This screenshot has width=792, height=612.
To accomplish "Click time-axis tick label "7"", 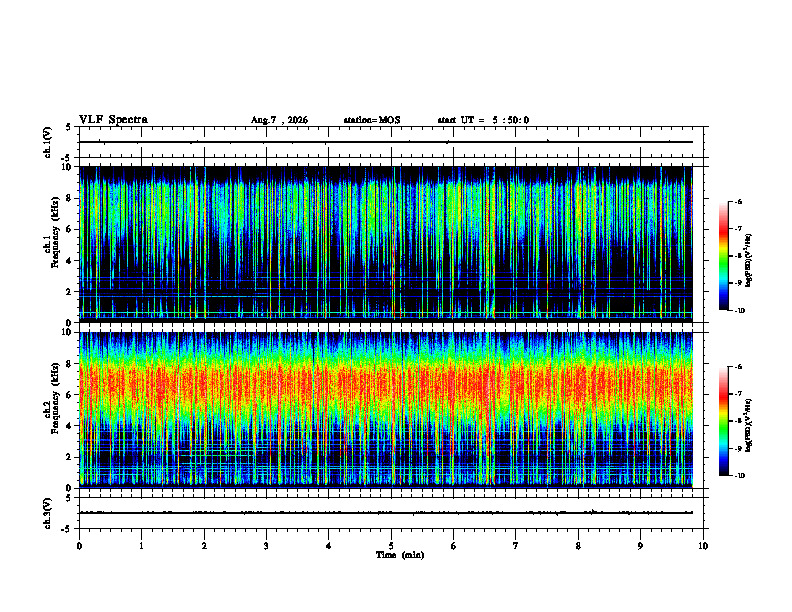I will 516,546.
